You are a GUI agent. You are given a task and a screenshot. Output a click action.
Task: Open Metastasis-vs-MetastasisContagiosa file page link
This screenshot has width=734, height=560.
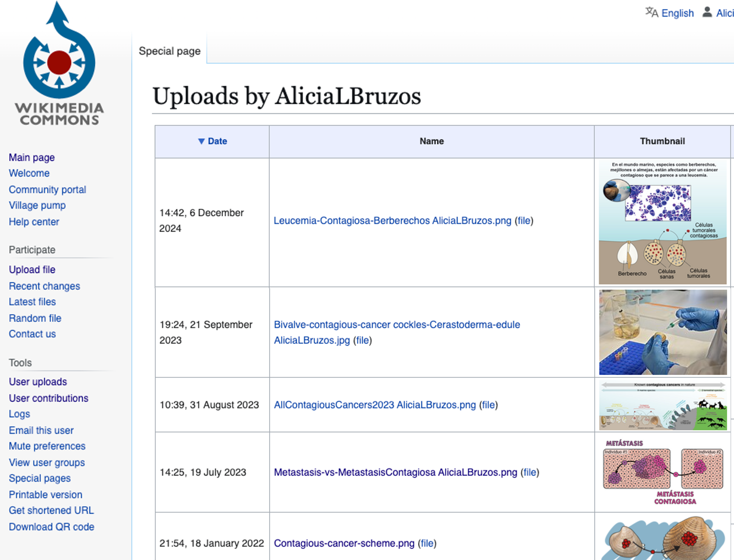[395, 472]
